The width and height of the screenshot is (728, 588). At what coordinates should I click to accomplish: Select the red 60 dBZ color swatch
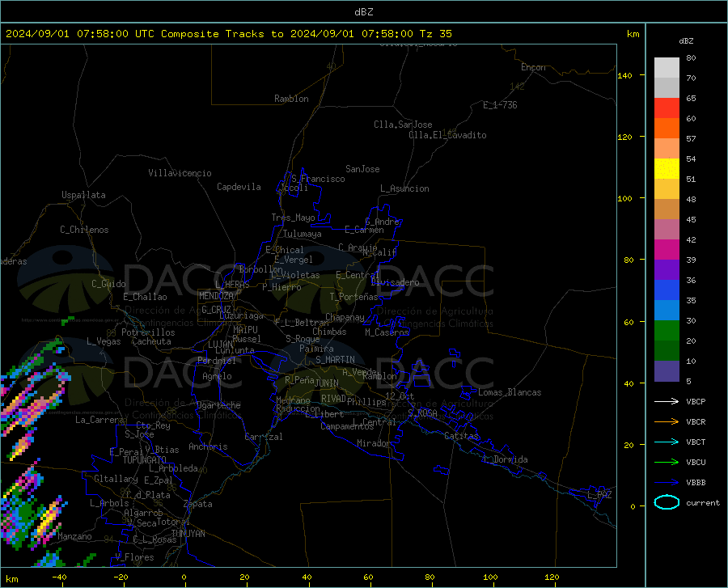pyautogui.click(x=667, y=108)
